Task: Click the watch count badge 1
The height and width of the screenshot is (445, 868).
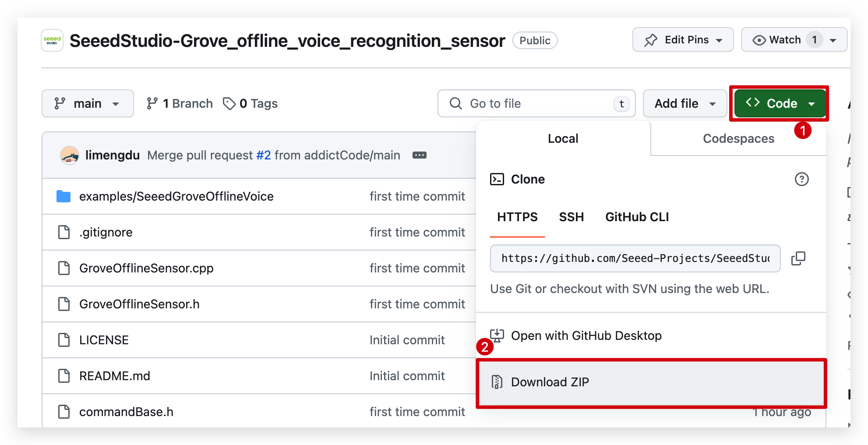Action: tap(814, 40)
